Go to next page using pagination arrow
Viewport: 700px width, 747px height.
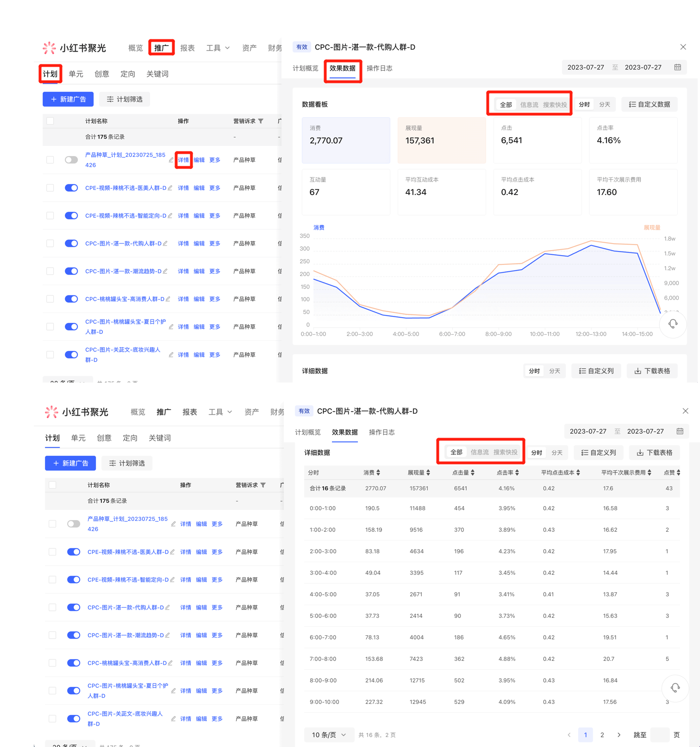point(619,735)
